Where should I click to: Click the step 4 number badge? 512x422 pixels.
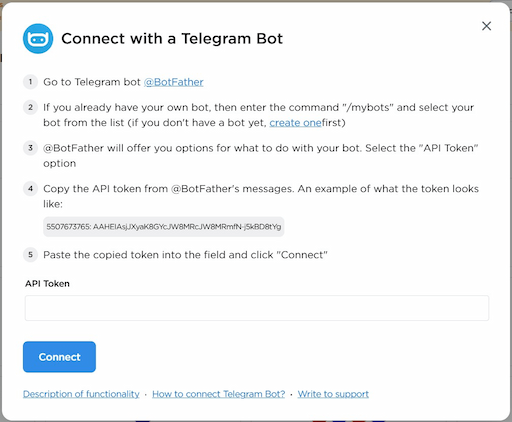(x=30, y=189)
